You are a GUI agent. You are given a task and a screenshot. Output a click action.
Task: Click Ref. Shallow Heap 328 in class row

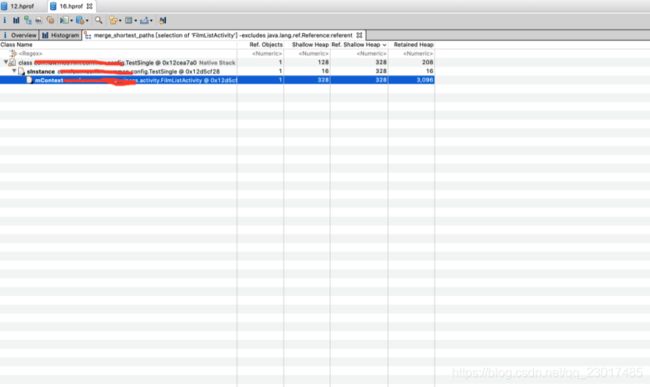click(x=381, y=62)
